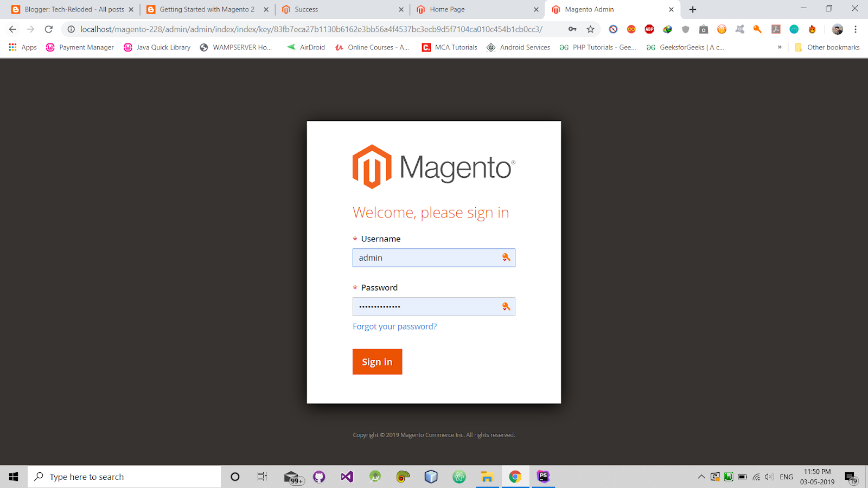Open the shopping bag extension
Image resolution: width=868 pixels, height=488 pixels.
pos(704,29)
